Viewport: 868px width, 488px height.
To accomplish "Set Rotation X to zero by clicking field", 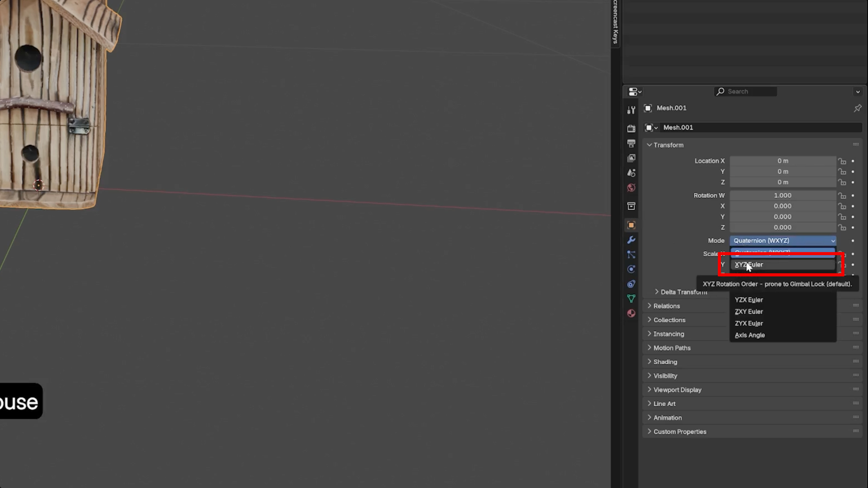I will tap(783, 206).
